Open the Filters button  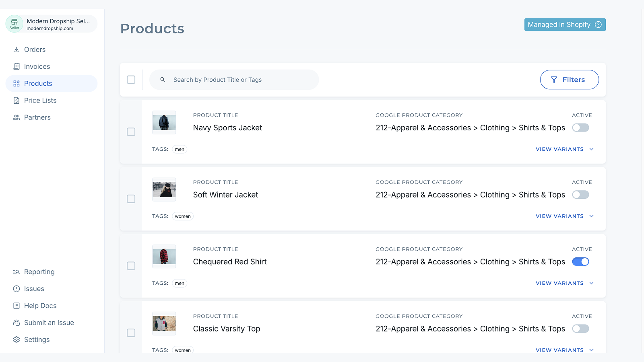569,80
